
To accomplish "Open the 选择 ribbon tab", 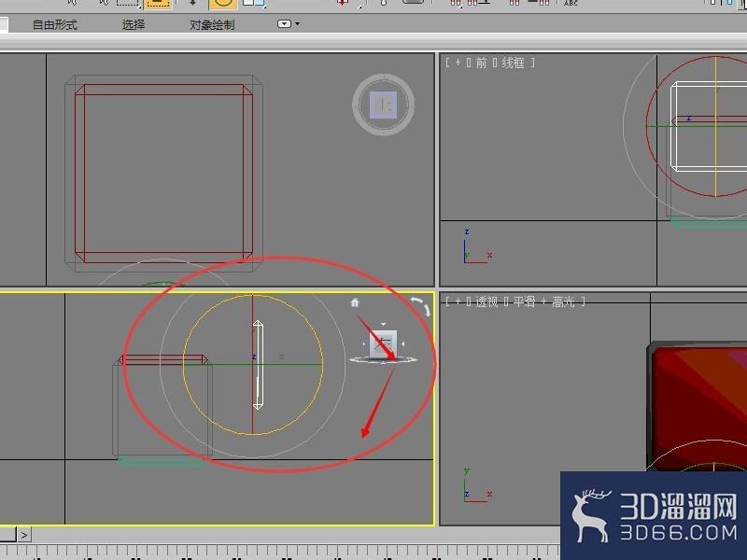I will 134,25.
